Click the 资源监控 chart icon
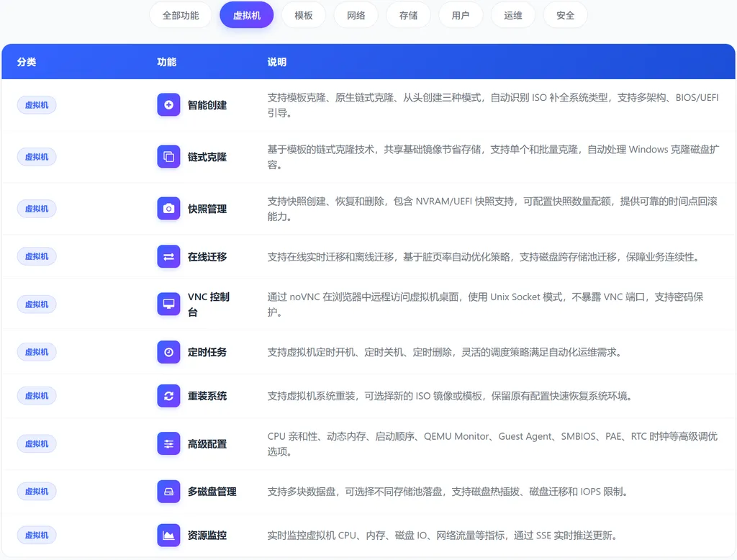The height and width of the screenshot is (560, 737). pyautogui.click(x=168, y=535)
